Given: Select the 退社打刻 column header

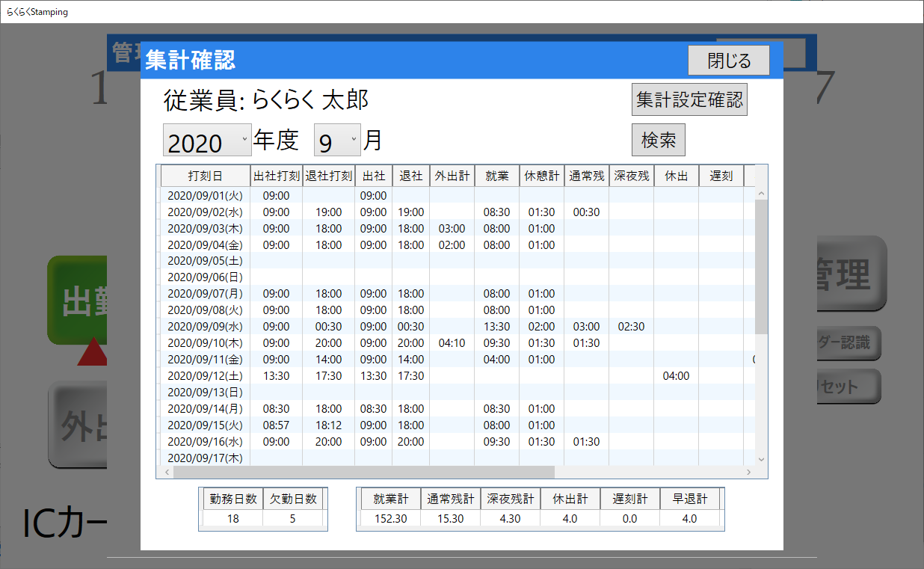Looking at the screenshot, I should pyautogui.click(x=329, y=176).
